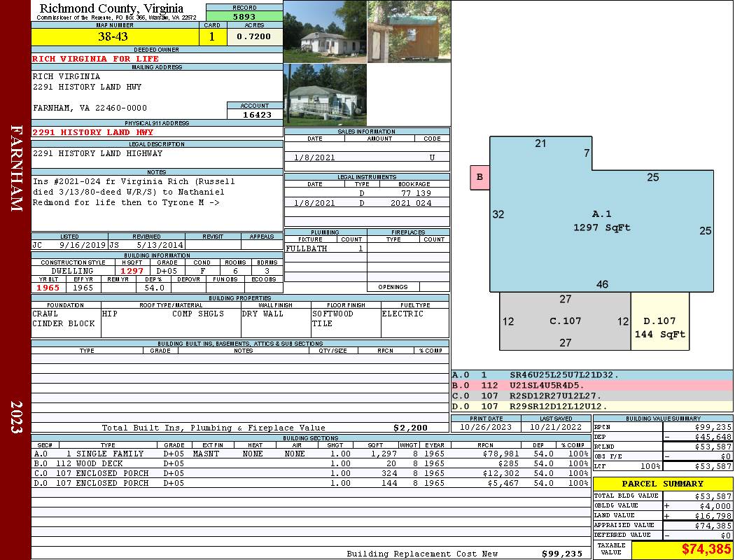Click the Richmond County, Virginia title
This screenshot has width=735, height=560.
pyautogui.click(x=111, y=8)
